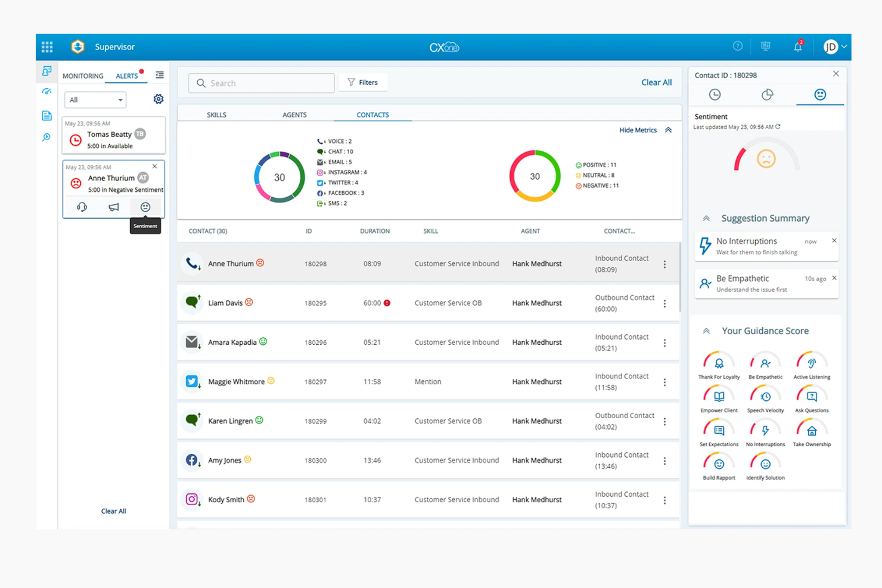This screenshot has width=882, height=588.
Task: Click Clear All under the alerts list
Action: [x=113, y=511]
